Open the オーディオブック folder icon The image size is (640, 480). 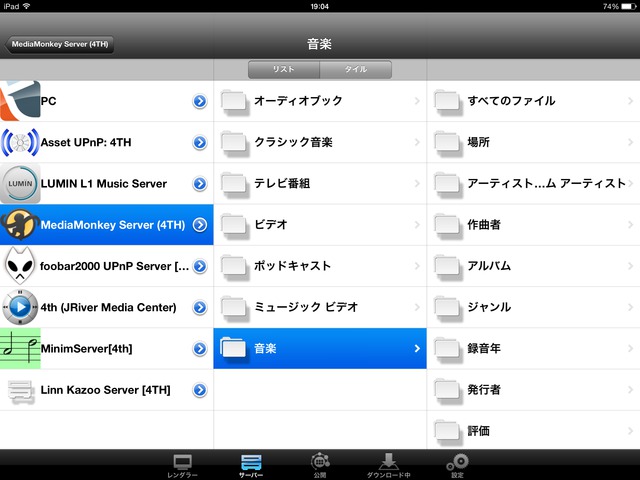pos(234,102)
